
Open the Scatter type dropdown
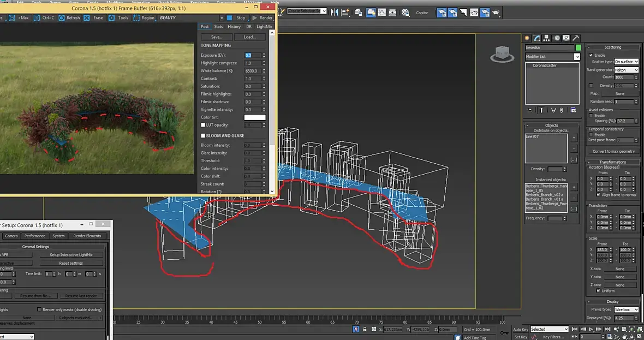point(626,62)
